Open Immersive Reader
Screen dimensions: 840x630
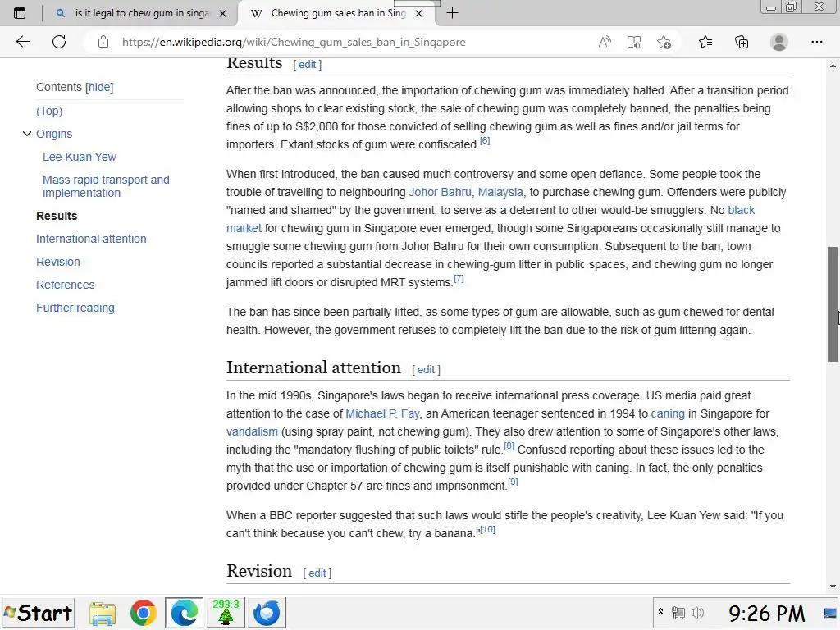[x=634, y=42]
